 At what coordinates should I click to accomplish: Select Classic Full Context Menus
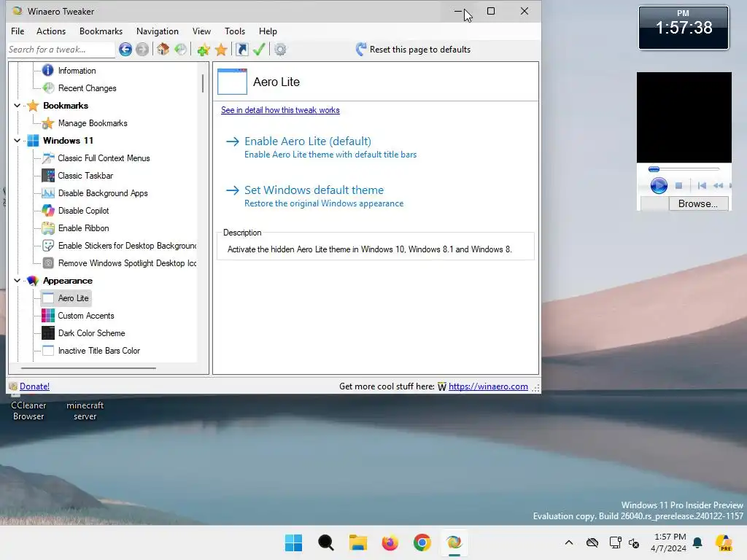[x=104, y=158]
